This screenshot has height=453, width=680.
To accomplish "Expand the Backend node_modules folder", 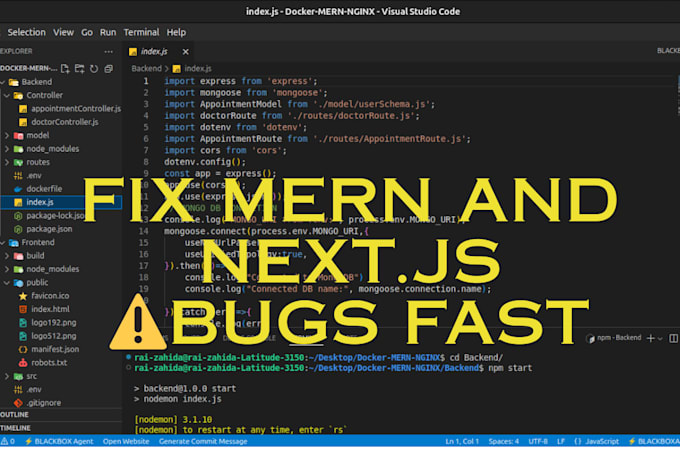I will click(x=7, y=149).
